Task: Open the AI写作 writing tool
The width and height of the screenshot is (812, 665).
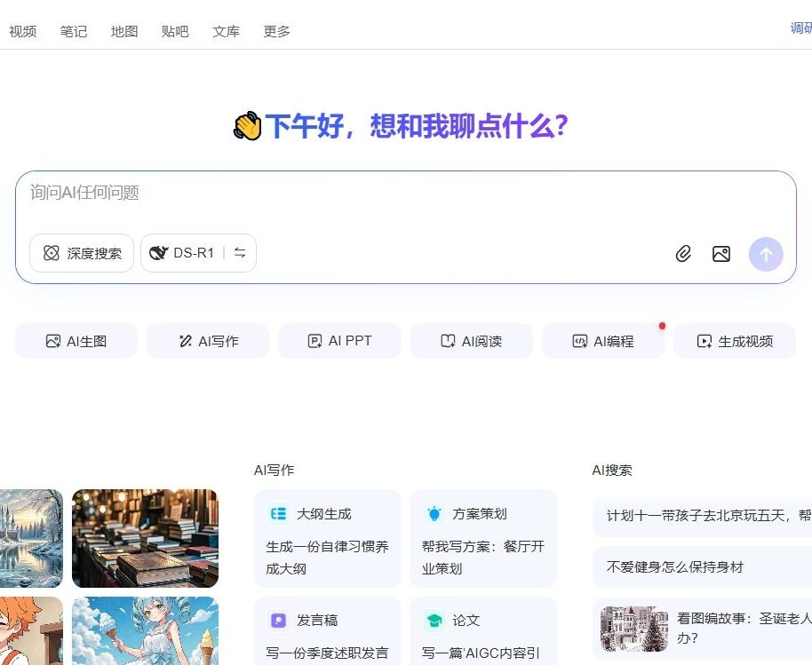Action: point(207,340)
